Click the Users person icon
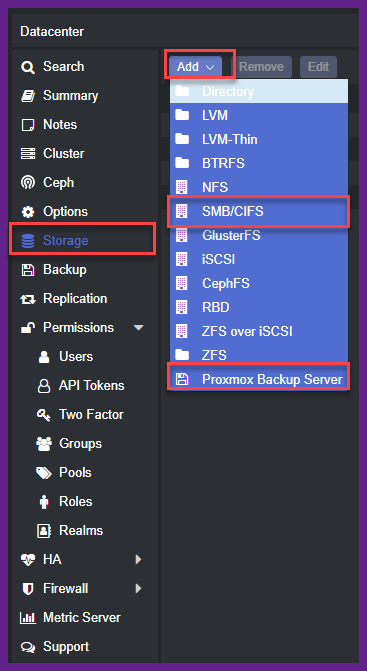 (44, 357)
